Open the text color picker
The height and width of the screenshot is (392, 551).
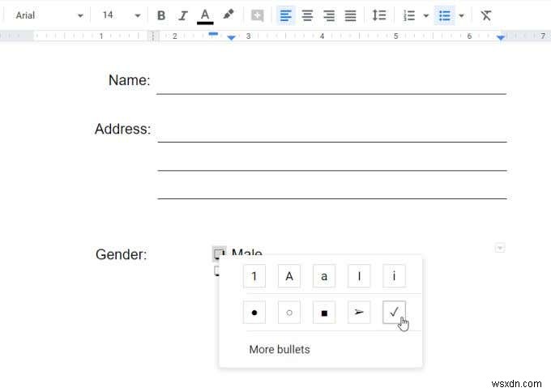205,16
